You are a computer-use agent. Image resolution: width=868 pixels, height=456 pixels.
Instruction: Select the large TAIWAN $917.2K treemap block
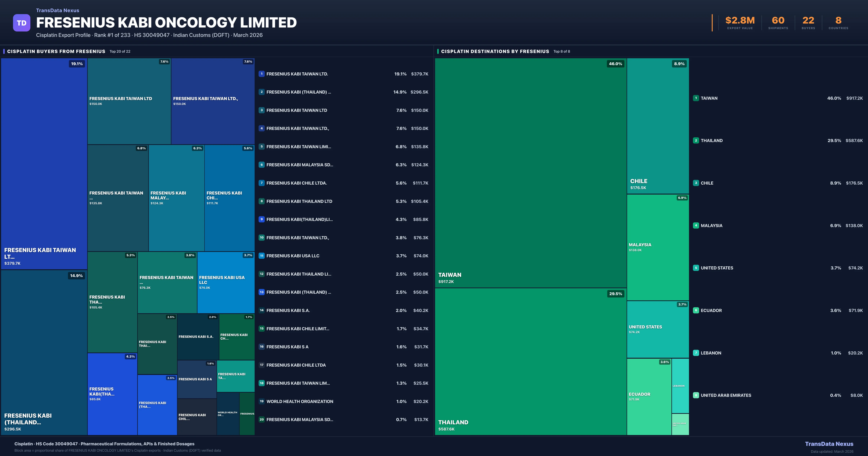(x=530, y=173)
